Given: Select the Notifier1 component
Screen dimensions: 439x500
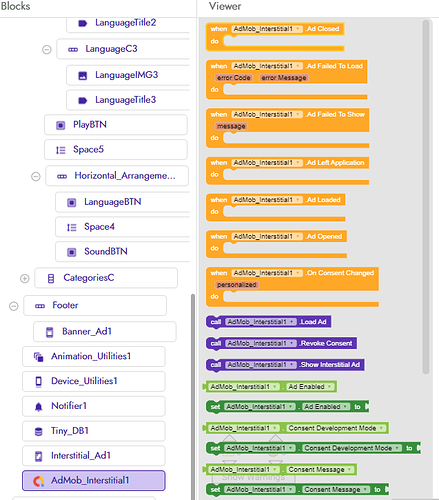Looking at the screenshot, I should pyautogui.click(x=94, y=406).
